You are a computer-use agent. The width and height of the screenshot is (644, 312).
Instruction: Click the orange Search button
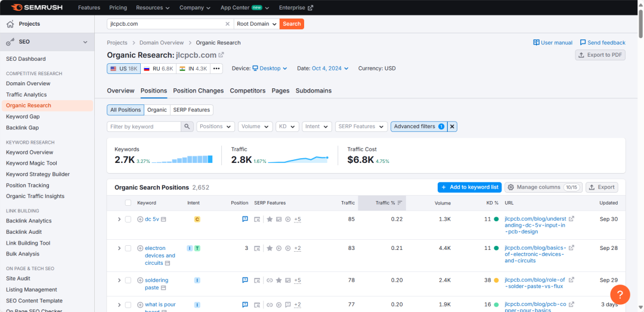(292, 24)
